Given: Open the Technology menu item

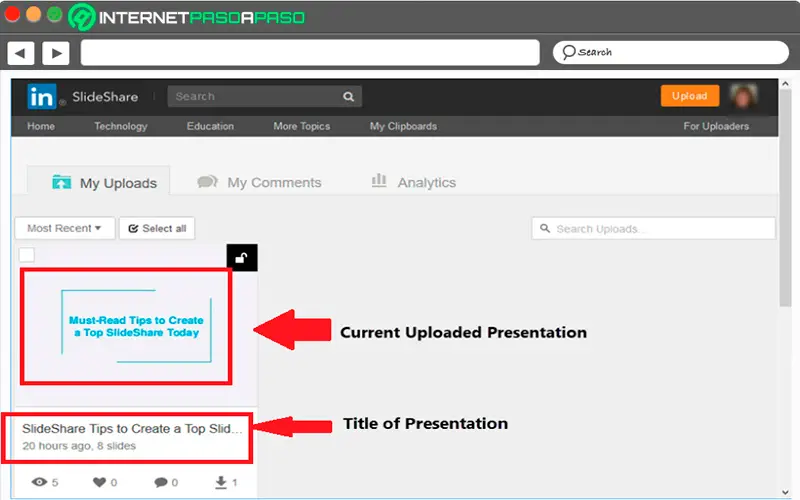Looking at the screenshot, I should pos(120,126).
